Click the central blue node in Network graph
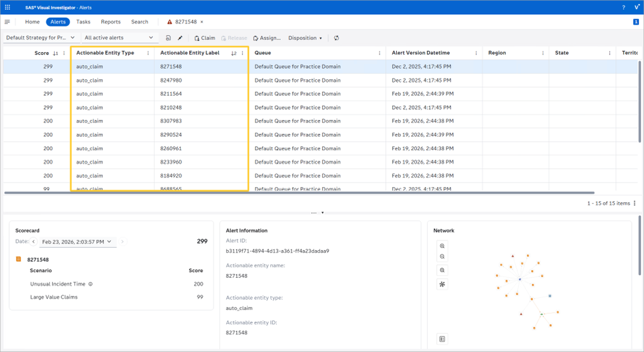Screen dimensions: 644x352 tap(520, 279)
